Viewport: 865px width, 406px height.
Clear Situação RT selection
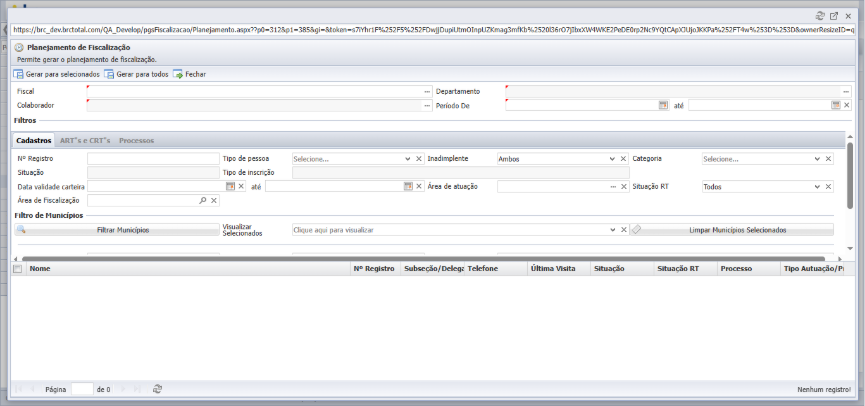(829, 186)
